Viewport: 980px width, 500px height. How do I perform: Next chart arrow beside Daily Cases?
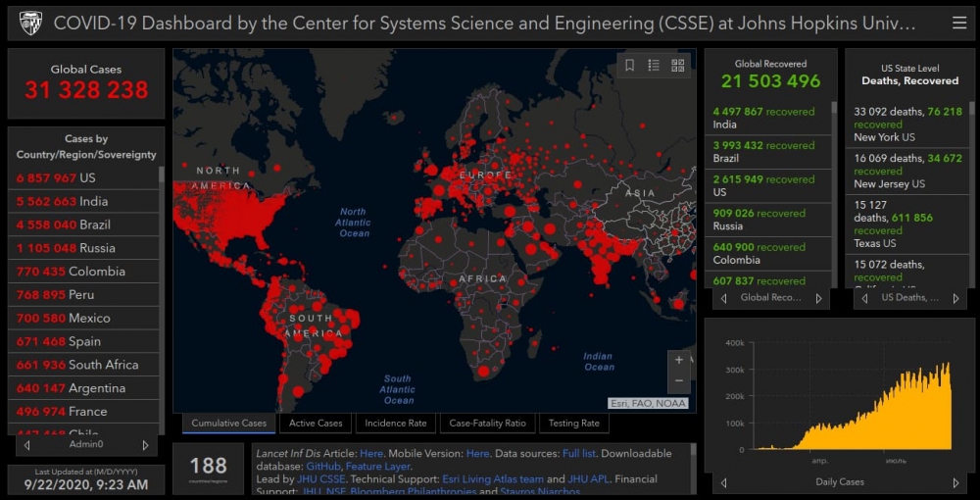(x=955, y=482)
